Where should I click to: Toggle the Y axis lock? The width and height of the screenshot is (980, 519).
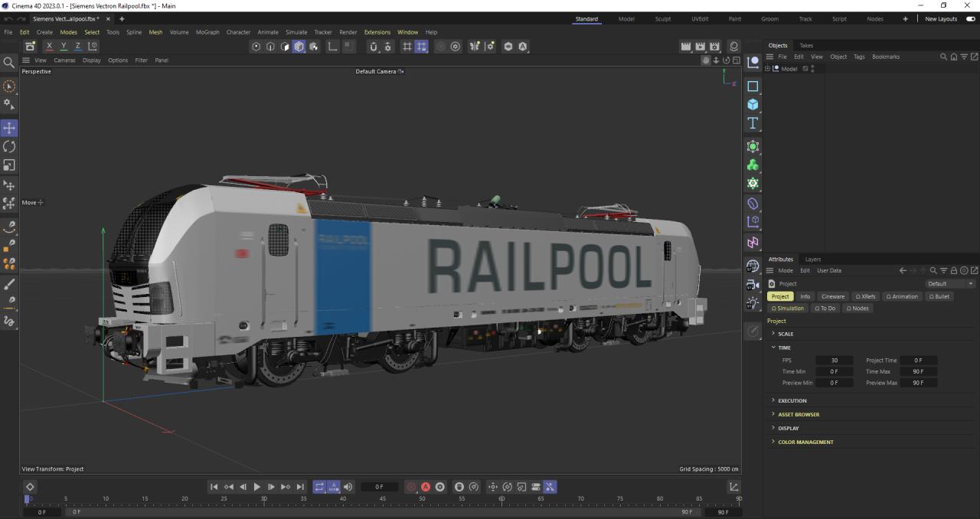64,47
